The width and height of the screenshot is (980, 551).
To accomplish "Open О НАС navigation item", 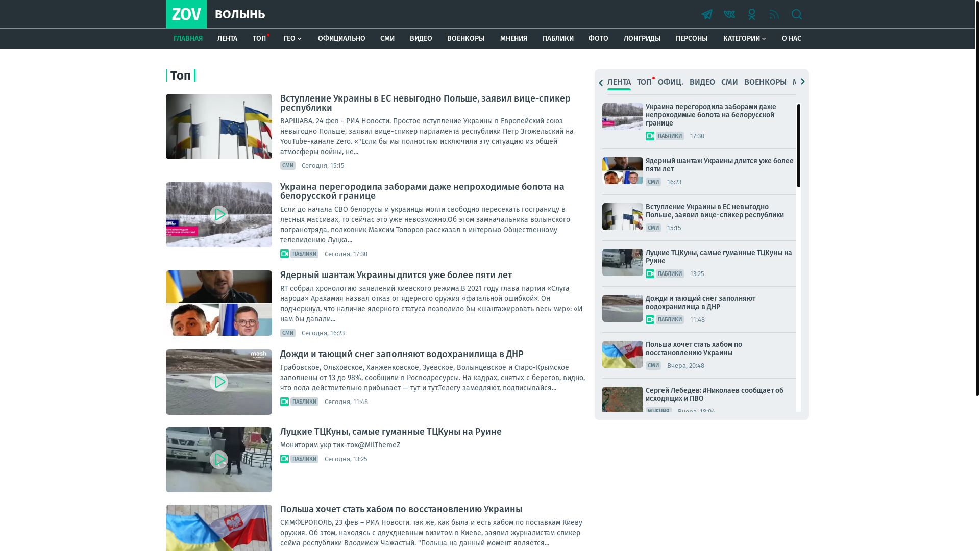I will click(x=792, y=39).
